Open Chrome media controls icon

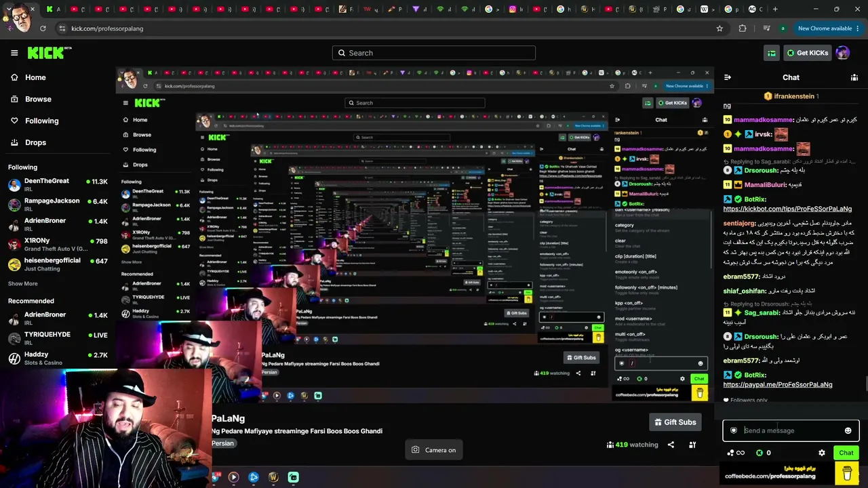(x=766, y=28)
